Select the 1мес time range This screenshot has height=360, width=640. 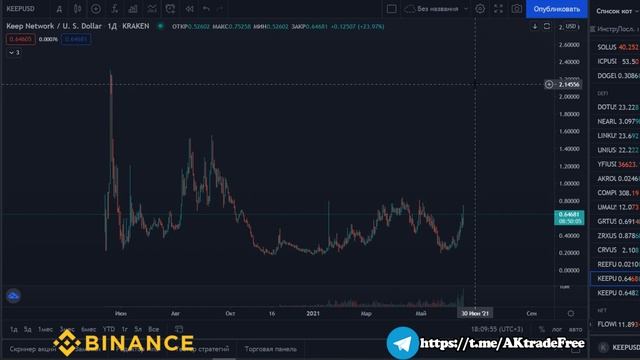pyautogui.click(x=45, y=329)
